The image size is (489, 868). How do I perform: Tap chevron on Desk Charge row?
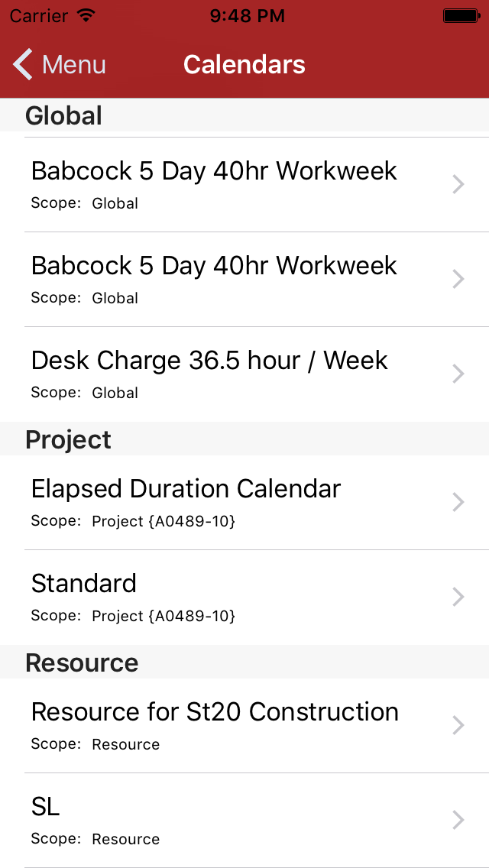[458, 374]
